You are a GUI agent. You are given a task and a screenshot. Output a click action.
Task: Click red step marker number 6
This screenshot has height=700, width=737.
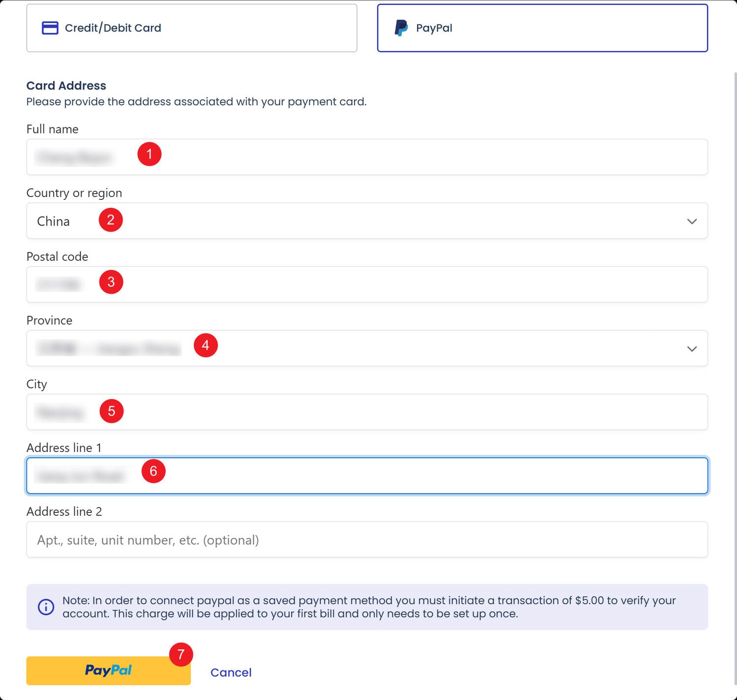pyautogui.click(x=153, y=471)
